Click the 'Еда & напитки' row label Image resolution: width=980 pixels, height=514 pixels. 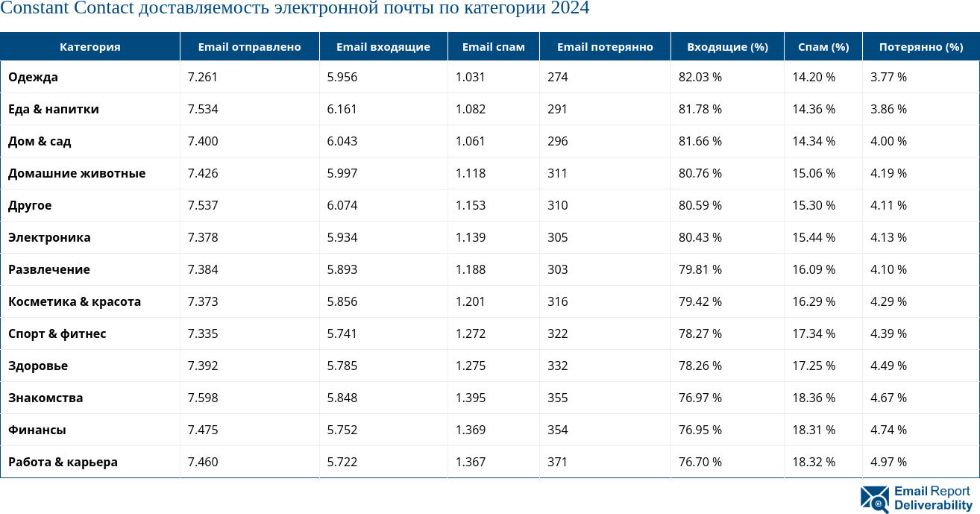[54, 109]
